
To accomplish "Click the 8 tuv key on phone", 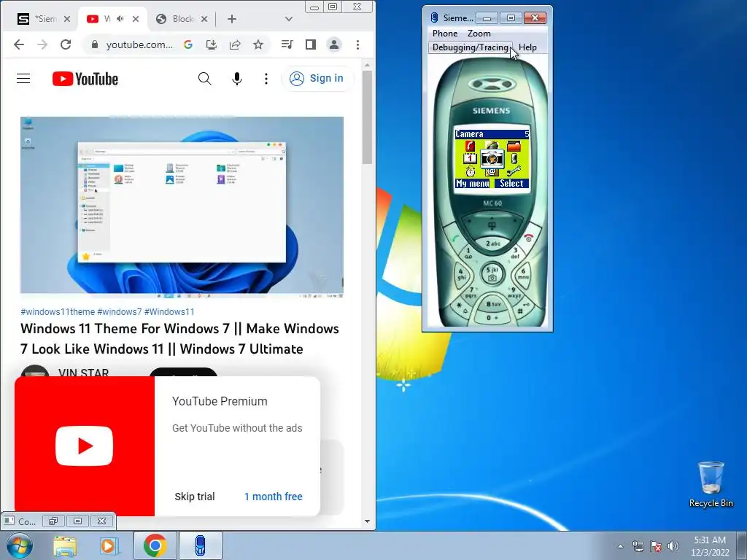I will (492, 304).
